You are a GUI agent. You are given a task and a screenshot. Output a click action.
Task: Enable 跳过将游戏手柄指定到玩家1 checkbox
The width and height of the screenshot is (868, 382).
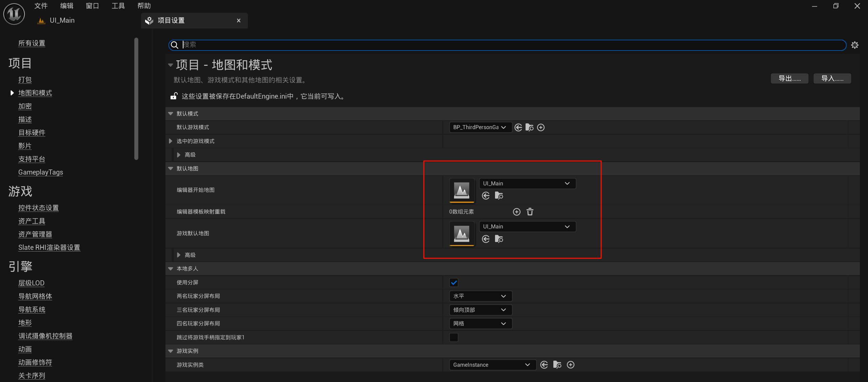tap(454, 338)
